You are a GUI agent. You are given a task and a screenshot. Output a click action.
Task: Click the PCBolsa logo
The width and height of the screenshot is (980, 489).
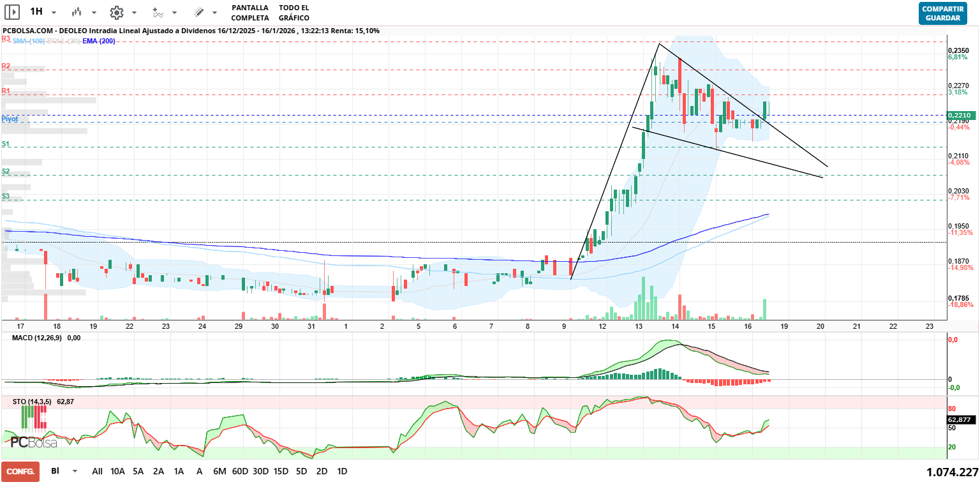click(33, 442)
